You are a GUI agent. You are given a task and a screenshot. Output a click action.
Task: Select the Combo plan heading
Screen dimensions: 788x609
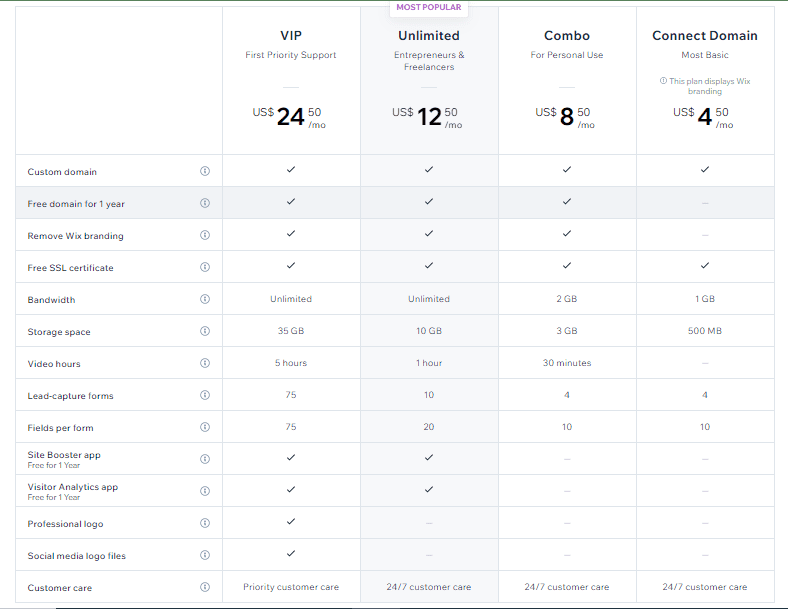point(567,36)
